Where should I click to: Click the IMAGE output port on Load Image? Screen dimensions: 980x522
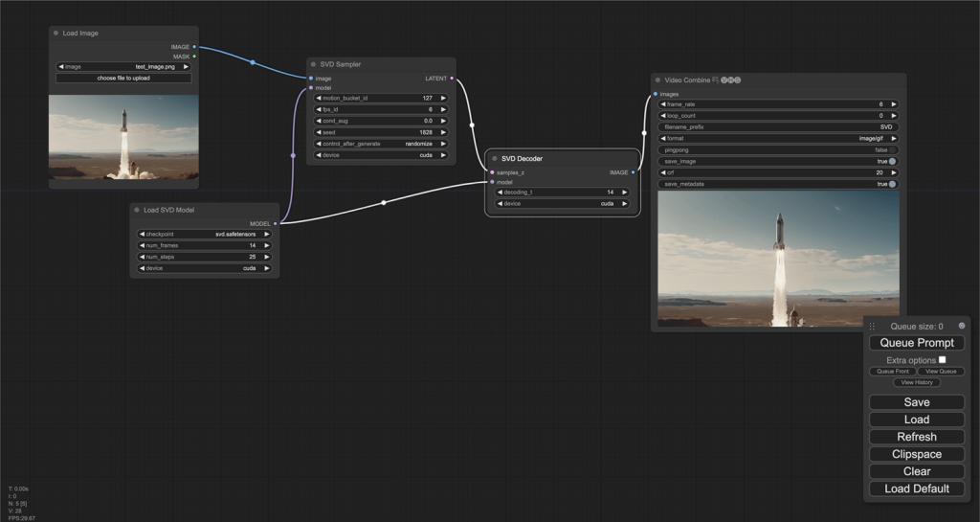point(194,46)
